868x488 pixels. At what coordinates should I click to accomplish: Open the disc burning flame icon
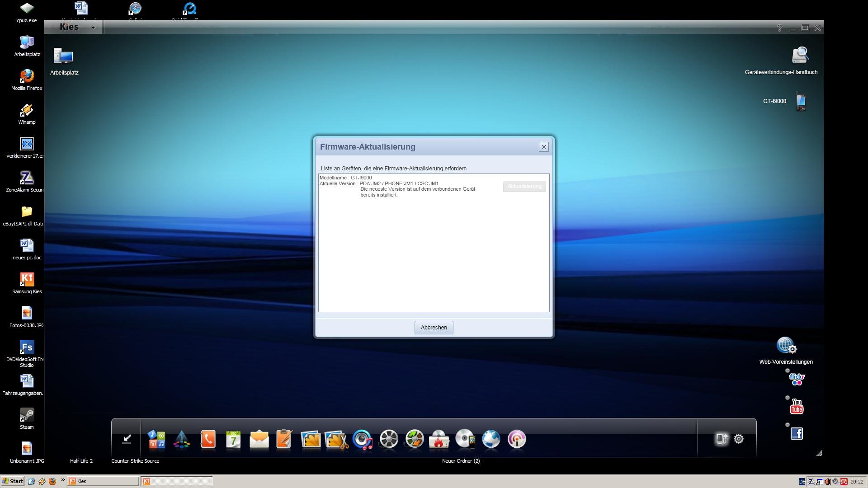(439, 439)
